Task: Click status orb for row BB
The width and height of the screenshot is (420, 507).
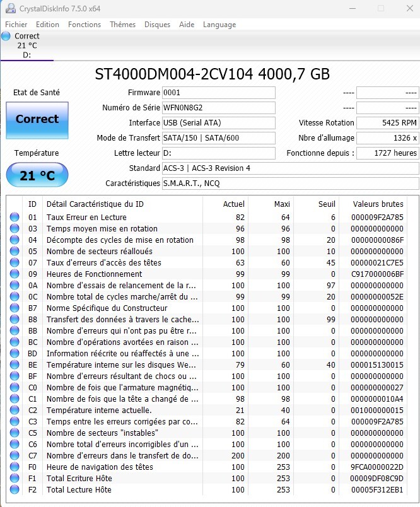Action: (x=15, y=330)
